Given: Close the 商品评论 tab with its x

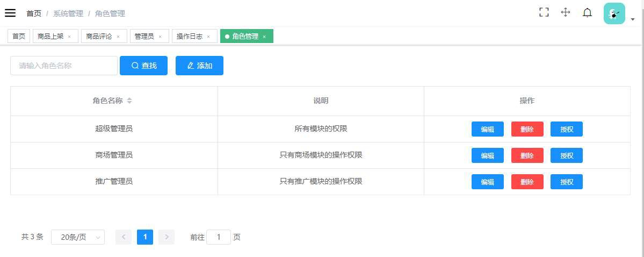Looking at the screenshot, I should coord(118,37).
